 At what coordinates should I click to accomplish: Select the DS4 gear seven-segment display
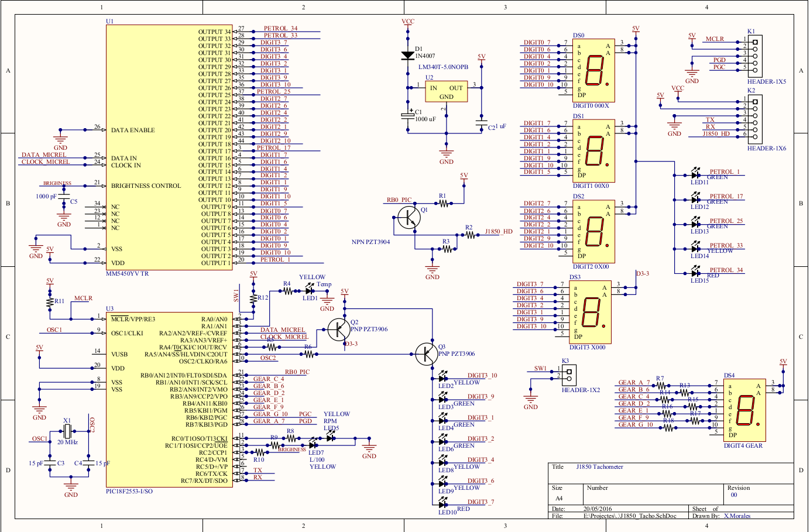click(x=744, y=410)
